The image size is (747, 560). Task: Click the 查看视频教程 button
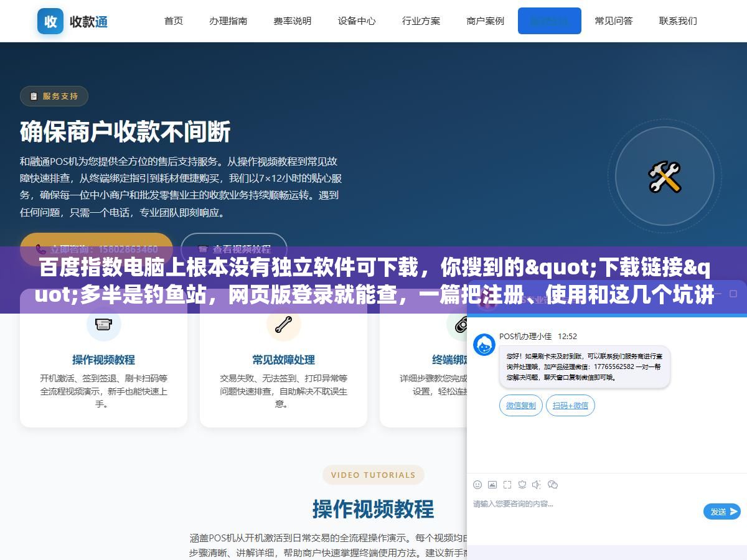234,249
